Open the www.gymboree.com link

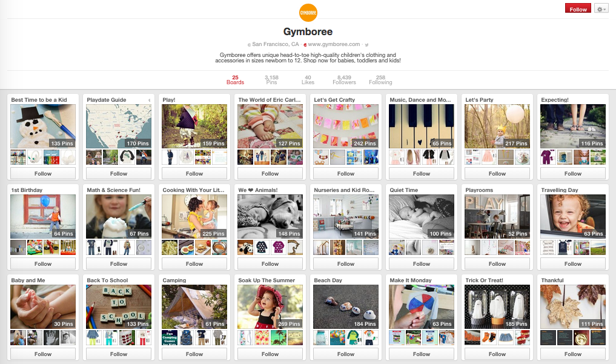tap(334, 44)
